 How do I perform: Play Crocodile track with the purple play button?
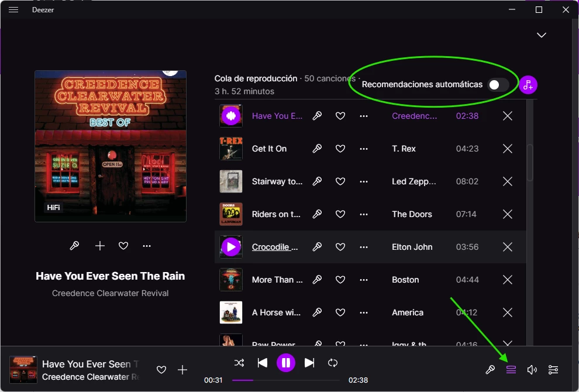click(x=231, y=247)
